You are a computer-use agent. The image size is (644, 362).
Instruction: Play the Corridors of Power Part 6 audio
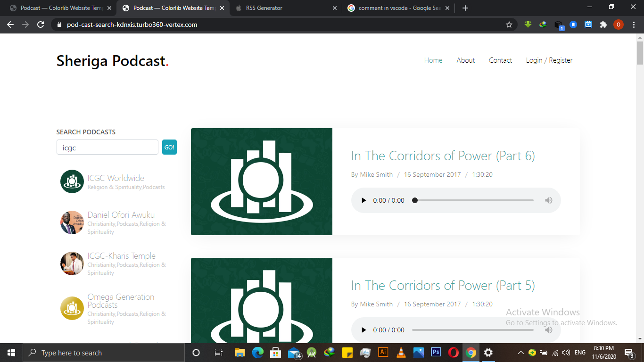[x=363, y=200]
